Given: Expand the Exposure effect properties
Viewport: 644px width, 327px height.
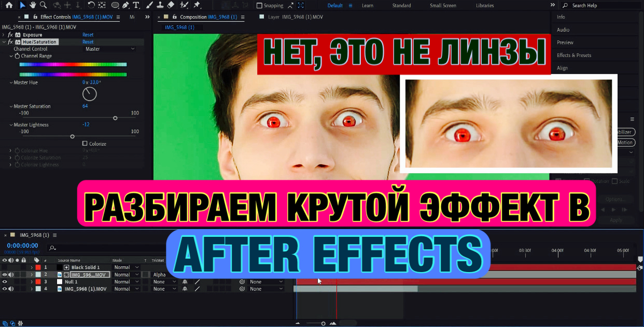Looking at the screenshot, I should pos(4,35).
